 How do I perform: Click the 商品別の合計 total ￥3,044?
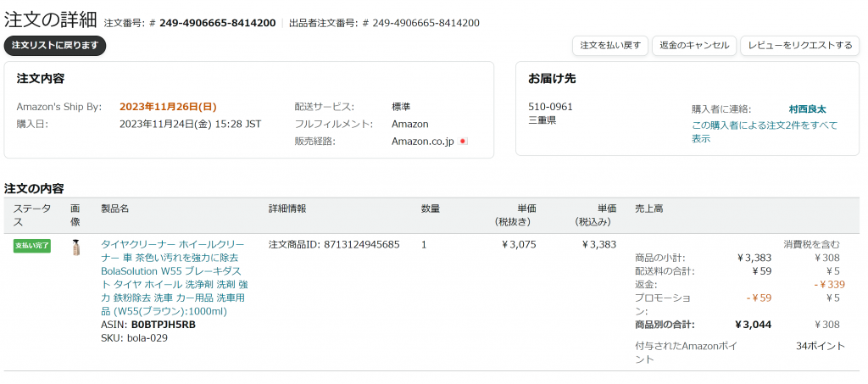tap(753, 325)
